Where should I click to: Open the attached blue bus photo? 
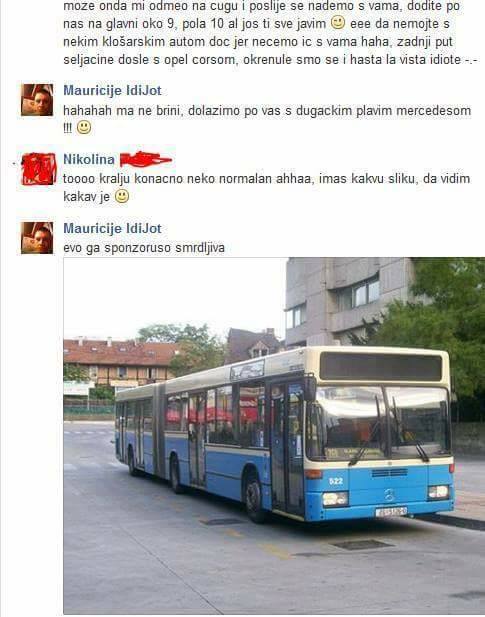click(274, 436)
